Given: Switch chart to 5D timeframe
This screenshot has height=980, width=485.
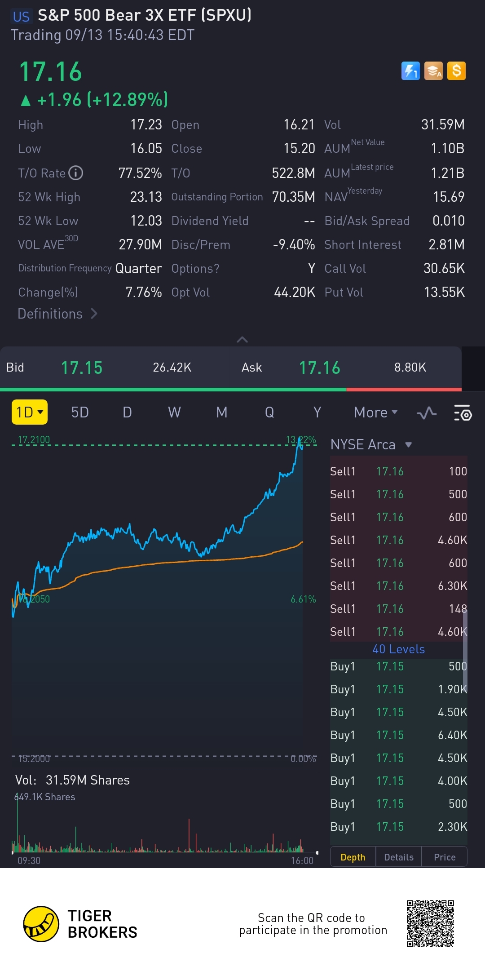Looking at the screenshot, I should pos(80,412).
